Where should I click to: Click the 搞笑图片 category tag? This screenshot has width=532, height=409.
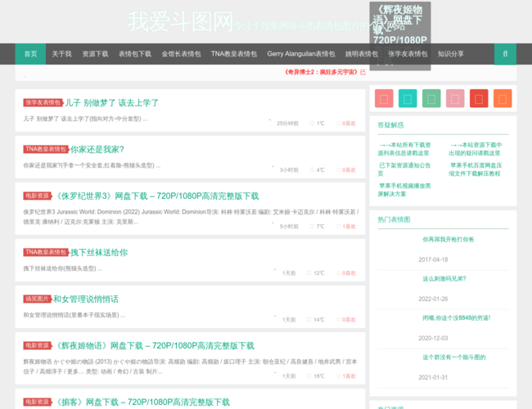pyautogui.click(x=37, y=299)
